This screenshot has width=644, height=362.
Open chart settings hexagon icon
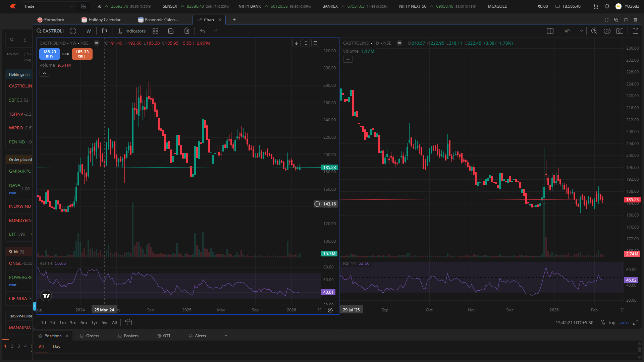607,31
